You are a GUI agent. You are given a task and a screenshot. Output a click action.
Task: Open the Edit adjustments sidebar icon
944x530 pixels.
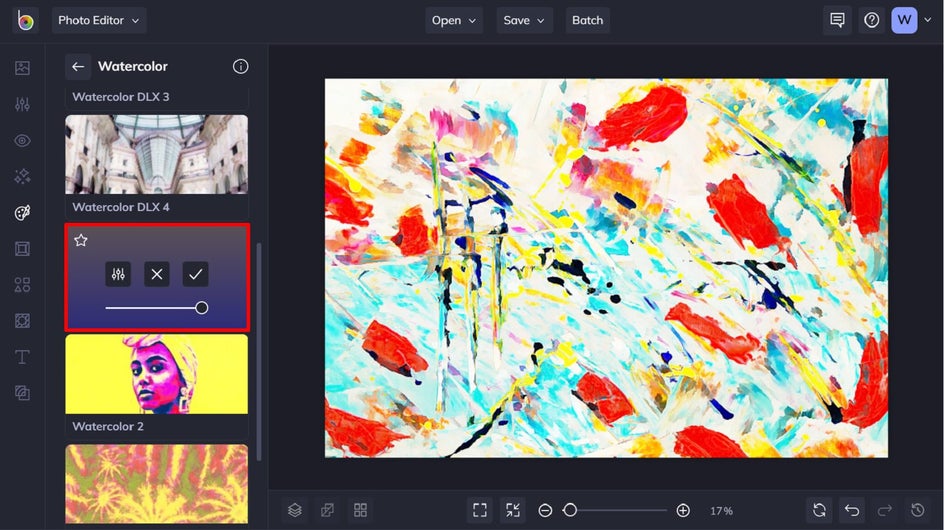click(x=22, y=104)
